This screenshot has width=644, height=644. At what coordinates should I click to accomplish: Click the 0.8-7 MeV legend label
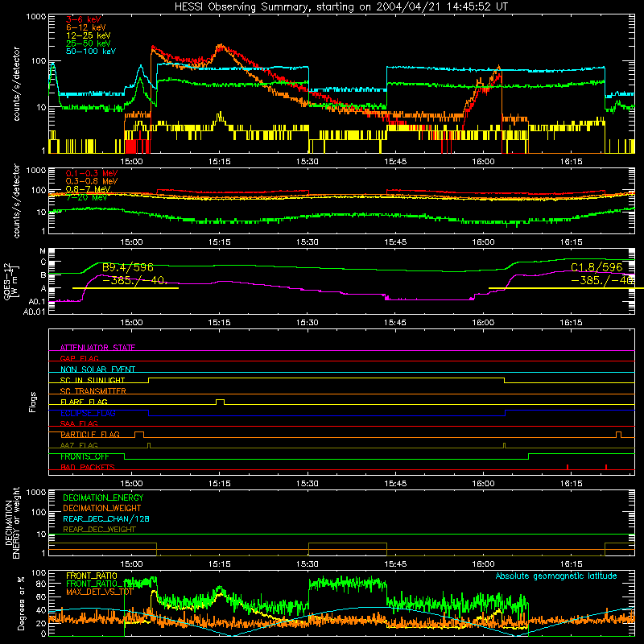[x=88, y=189]
